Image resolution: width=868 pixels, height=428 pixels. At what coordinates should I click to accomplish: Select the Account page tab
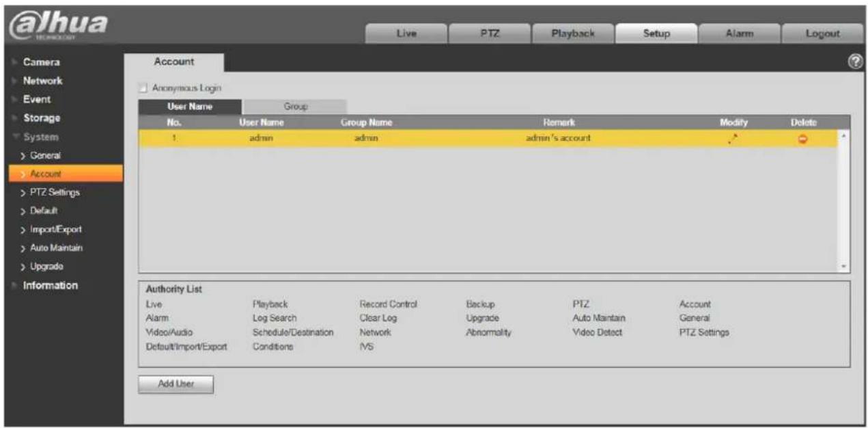174,62
